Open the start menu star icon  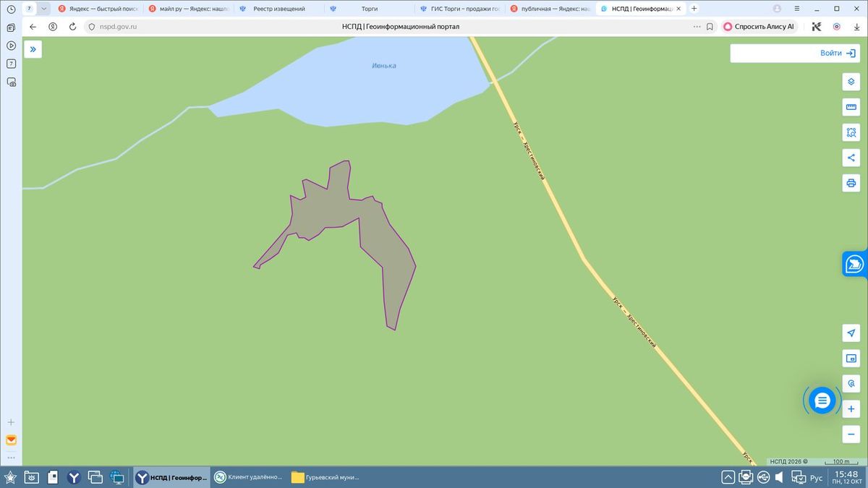pyautogui.click(x=10, y=477)
